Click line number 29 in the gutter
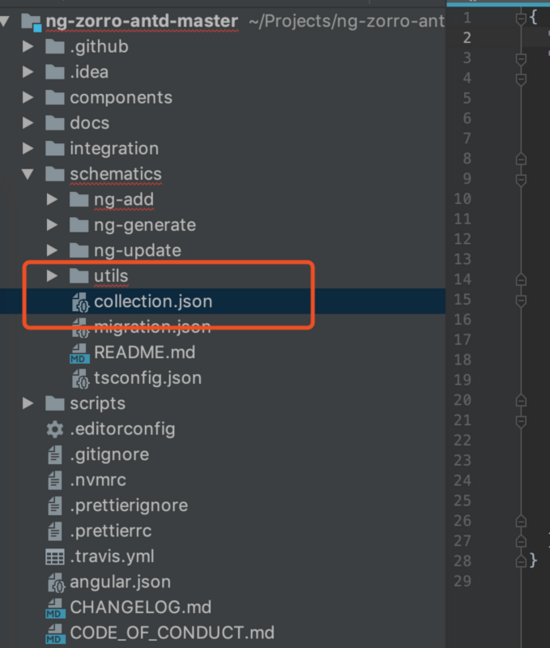 point(462,581)
